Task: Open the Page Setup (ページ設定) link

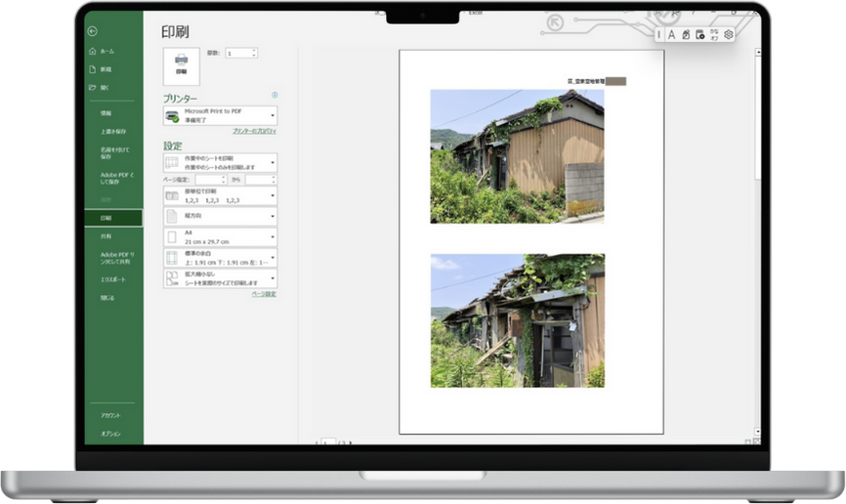Action: click(x=264, y=293)
